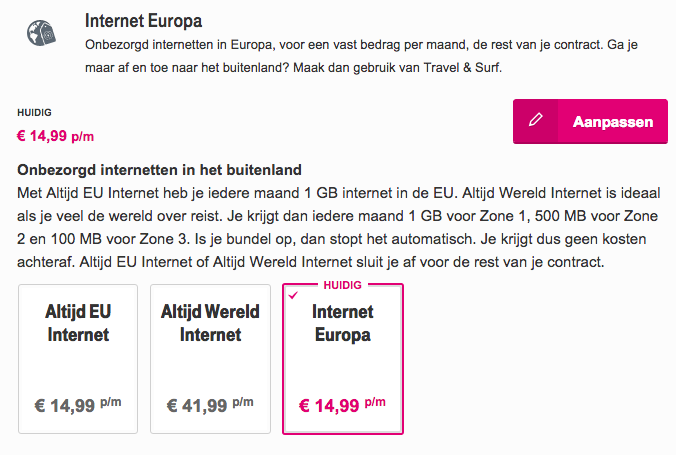
Task: Click the 'Altijd Wereld' title text
Action: click(210, 312)
